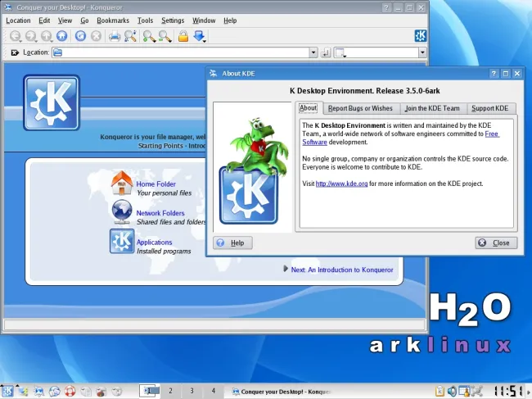
Task: Open the Help menu in Konqueror
Action: [230, 20]
